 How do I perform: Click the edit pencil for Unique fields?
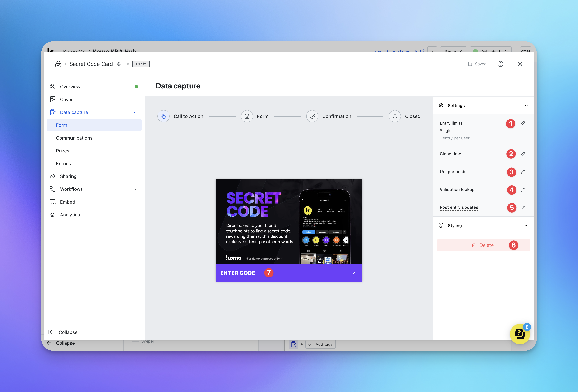(523, 172)
